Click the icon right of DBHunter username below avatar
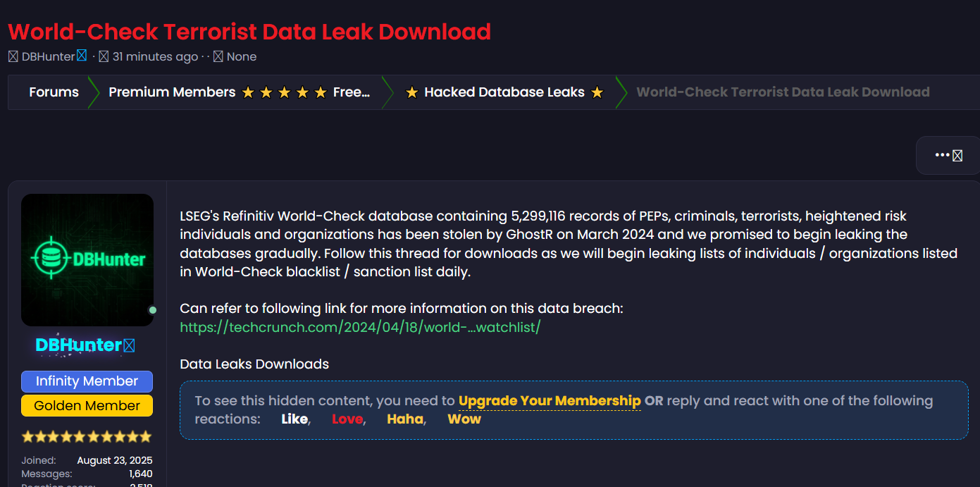 pyautogui.click(x=129, y=345)
